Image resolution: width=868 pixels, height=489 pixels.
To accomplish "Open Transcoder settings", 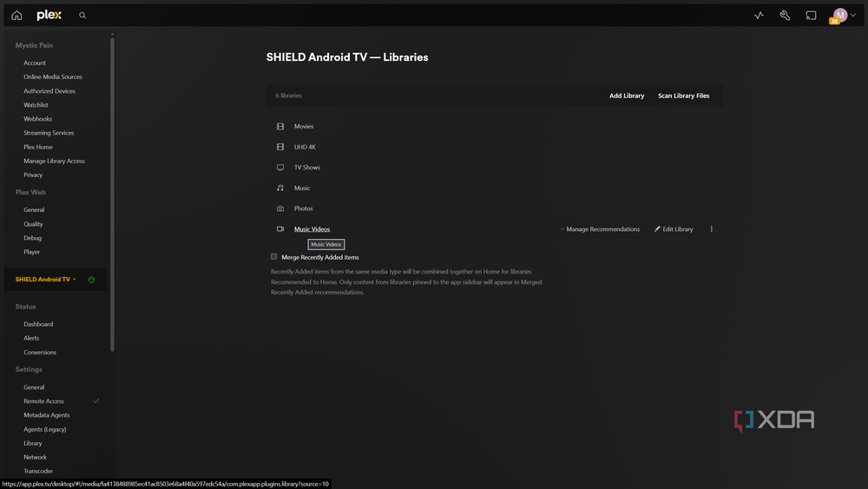I will tap(38, 471).
